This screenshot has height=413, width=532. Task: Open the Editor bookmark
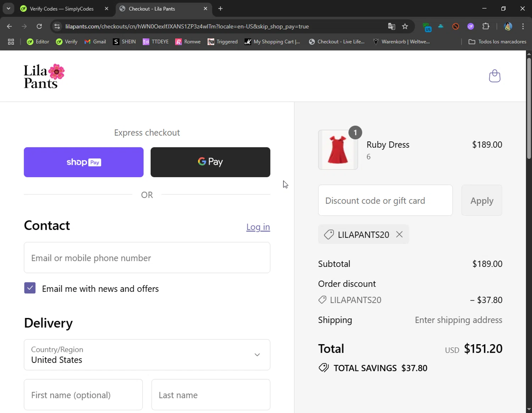click(x=38, y=41)
